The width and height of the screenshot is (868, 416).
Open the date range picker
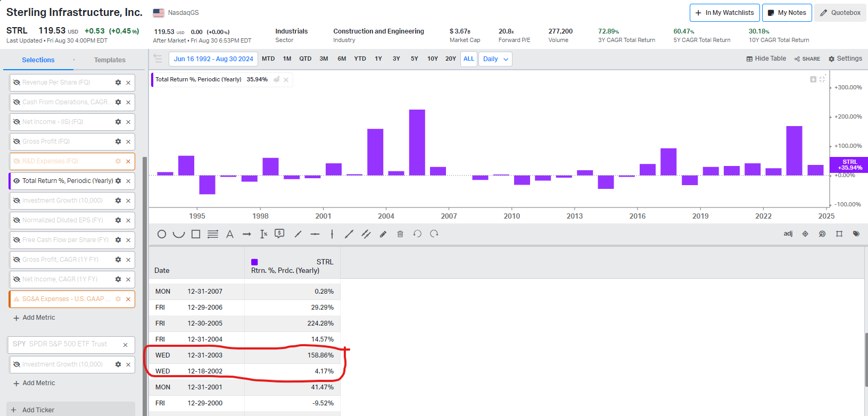click(213, 59)
